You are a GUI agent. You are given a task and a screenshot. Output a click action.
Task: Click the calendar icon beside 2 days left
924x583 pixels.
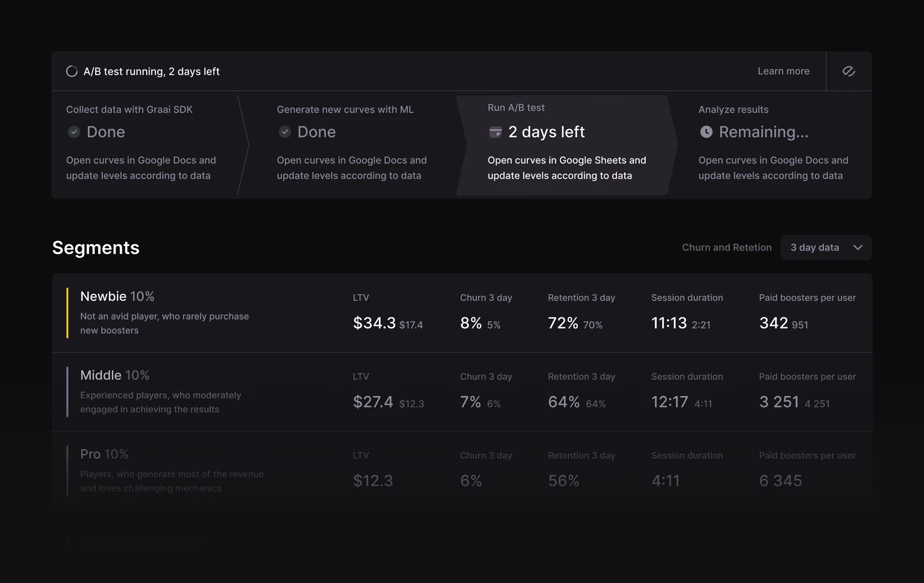click(x=495, y=132)
